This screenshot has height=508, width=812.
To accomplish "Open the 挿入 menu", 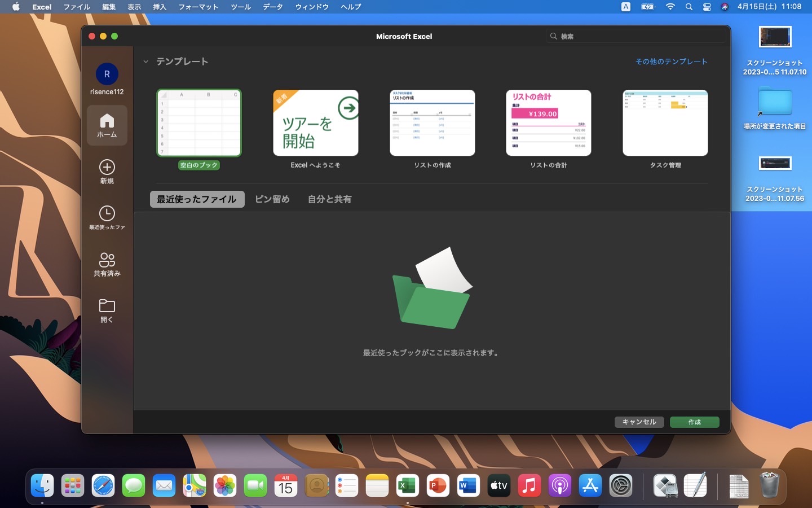I will [x=160, y=7].
